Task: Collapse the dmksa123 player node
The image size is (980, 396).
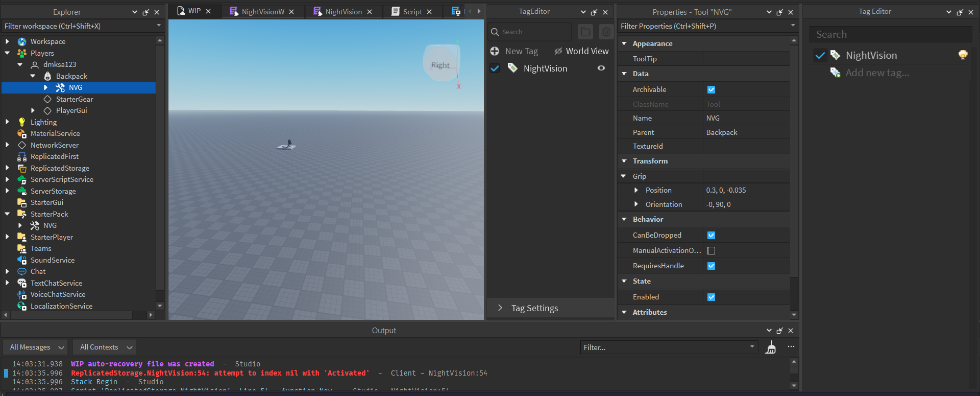Action: 20,64
